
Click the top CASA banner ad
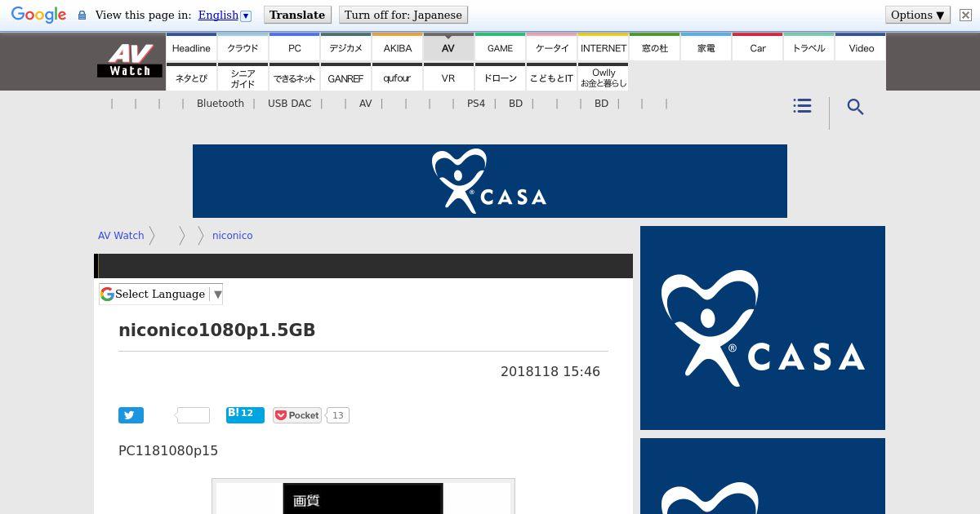(490, 181)
